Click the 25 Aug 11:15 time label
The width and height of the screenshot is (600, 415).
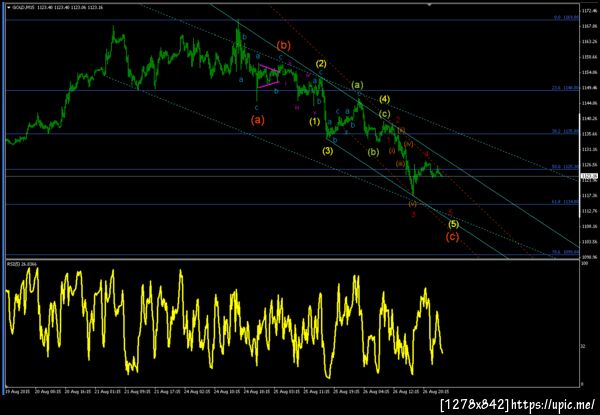[x=317, y=392]
